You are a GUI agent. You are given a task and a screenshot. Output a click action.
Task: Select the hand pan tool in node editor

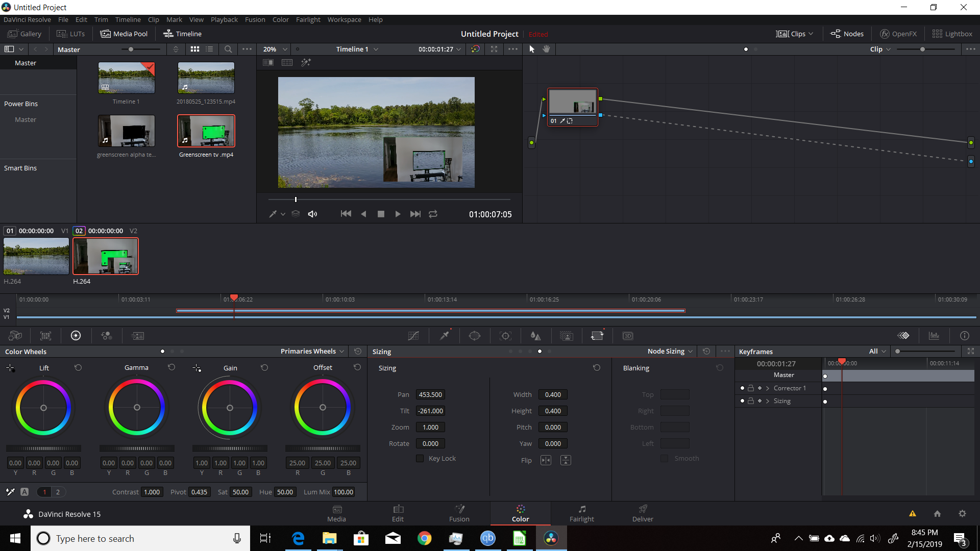(546, 49)
